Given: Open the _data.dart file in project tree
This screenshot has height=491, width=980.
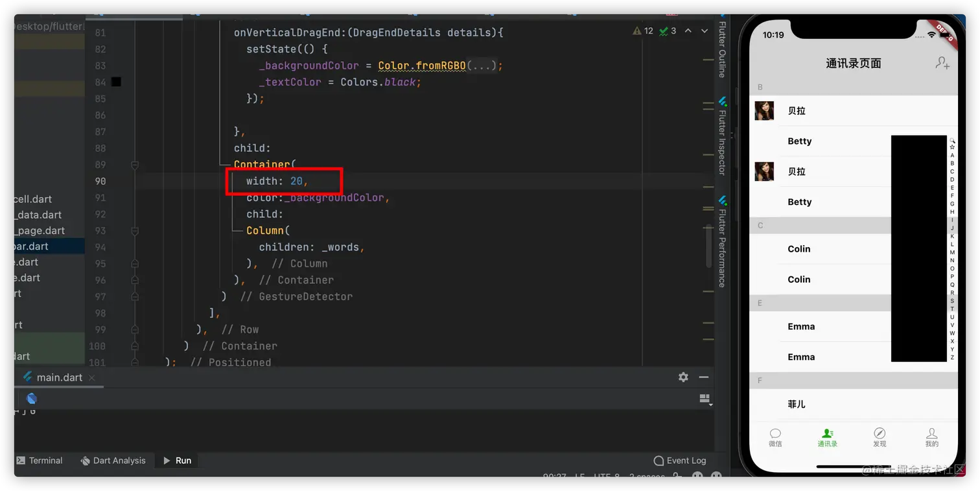Looking at the screenshot, I should tap(38, 215).
